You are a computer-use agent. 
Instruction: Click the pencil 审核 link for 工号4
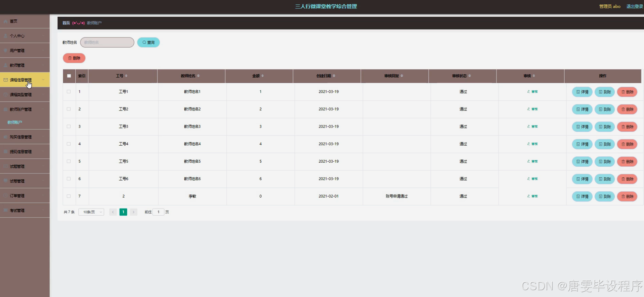click(x=532, y=144)
